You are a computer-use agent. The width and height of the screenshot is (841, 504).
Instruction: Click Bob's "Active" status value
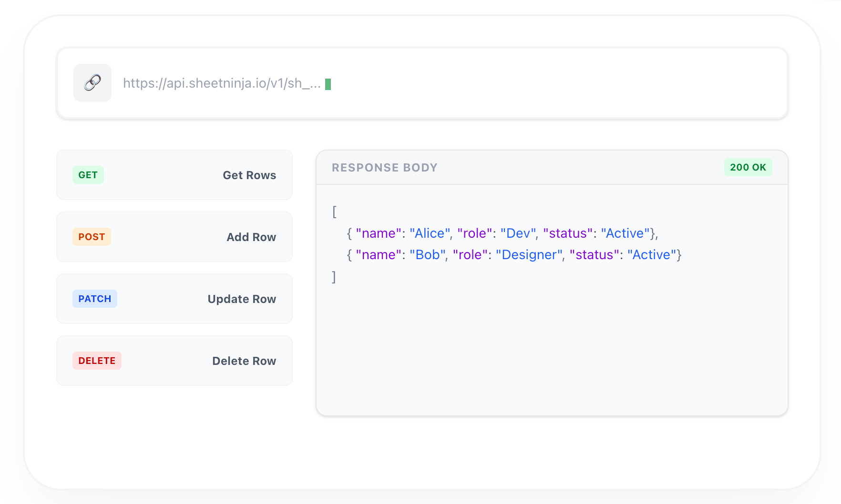(652, 255)
